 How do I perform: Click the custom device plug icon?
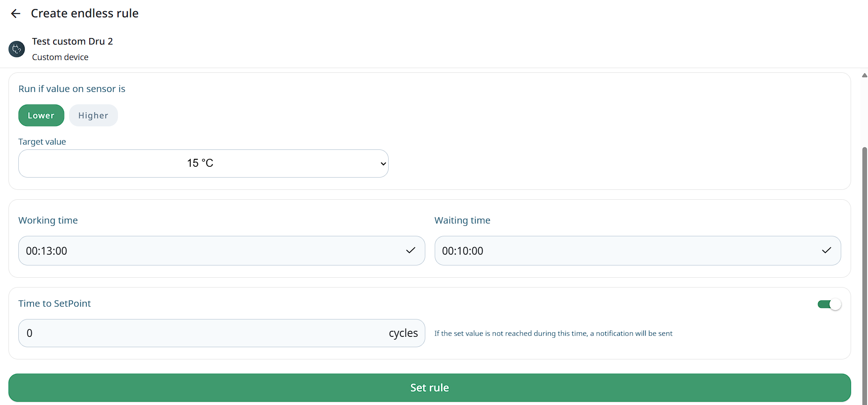[17, 49]
